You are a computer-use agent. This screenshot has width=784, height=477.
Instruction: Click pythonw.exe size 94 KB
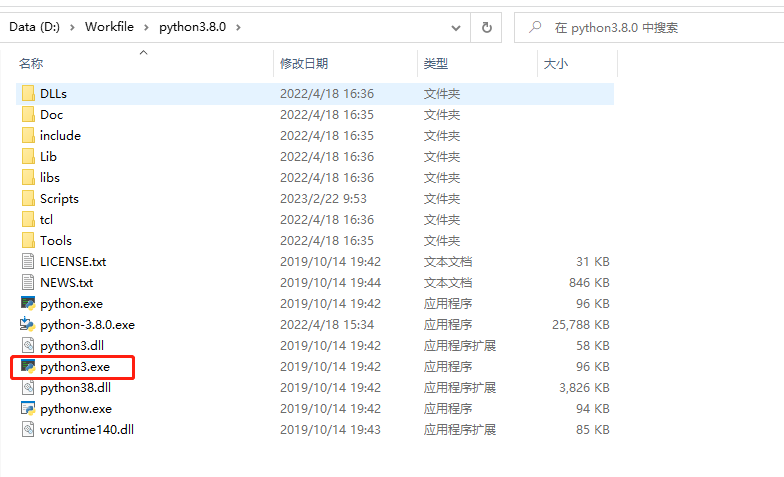click(592, 409)
